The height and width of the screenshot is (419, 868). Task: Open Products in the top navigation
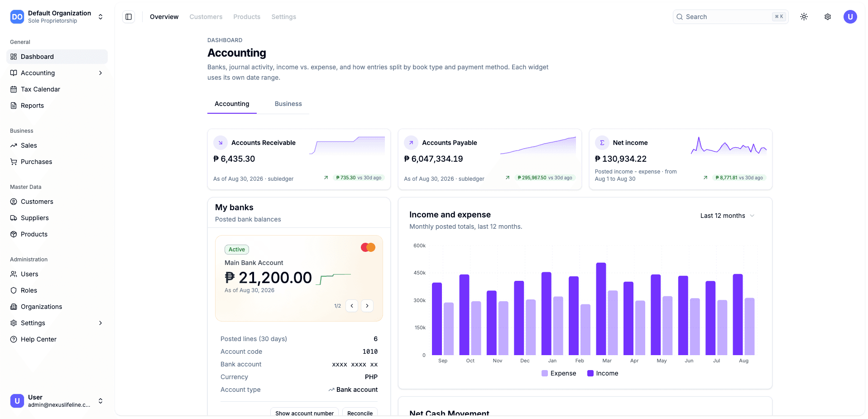[x=247, y=17]
